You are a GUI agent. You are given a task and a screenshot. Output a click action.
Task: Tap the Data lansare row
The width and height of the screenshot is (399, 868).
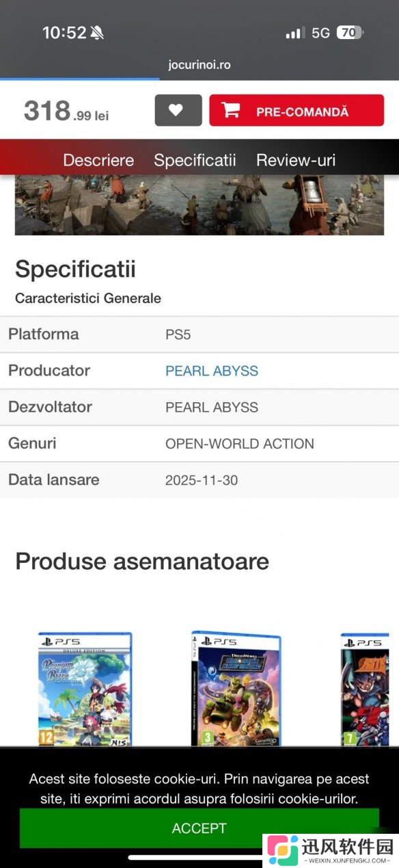point(199,480)
